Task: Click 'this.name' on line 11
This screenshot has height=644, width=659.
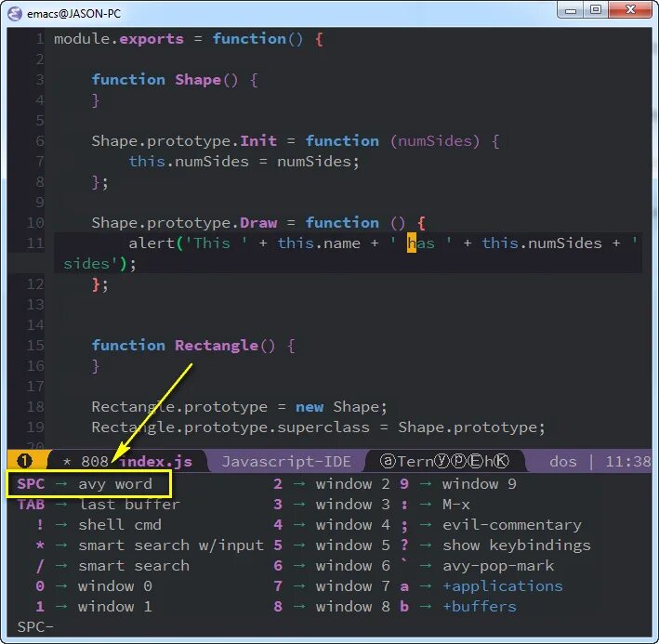Action: click(319, 243)
